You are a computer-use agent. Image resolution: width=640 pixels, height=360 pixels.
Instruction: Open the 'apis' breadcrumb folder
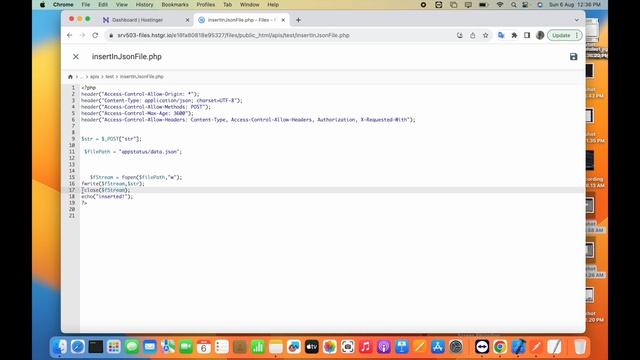point(94,77)
